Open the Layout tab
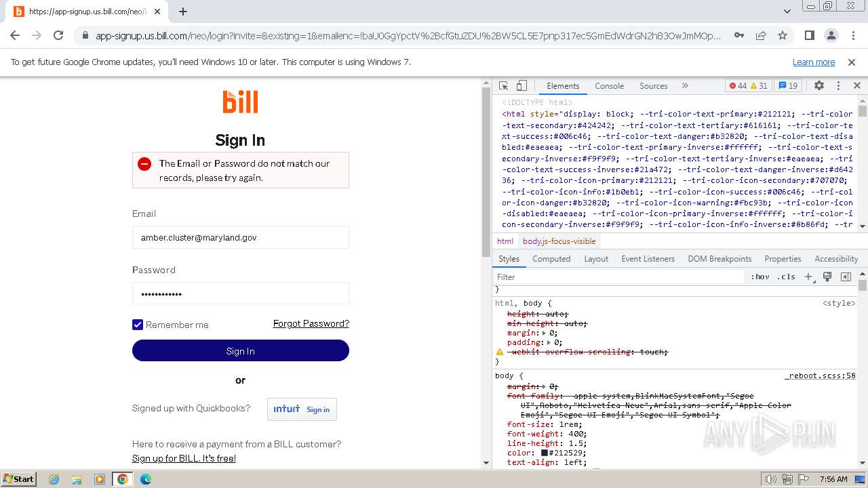Screen dimensions: 868x488 click(596, 259)
